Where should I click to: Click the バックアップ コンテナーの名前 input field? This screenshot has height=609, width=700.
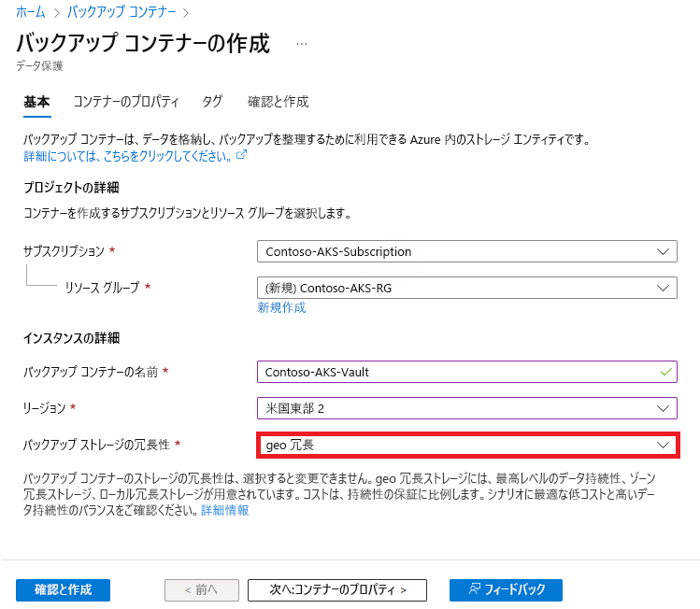click(x=467, y=372)
